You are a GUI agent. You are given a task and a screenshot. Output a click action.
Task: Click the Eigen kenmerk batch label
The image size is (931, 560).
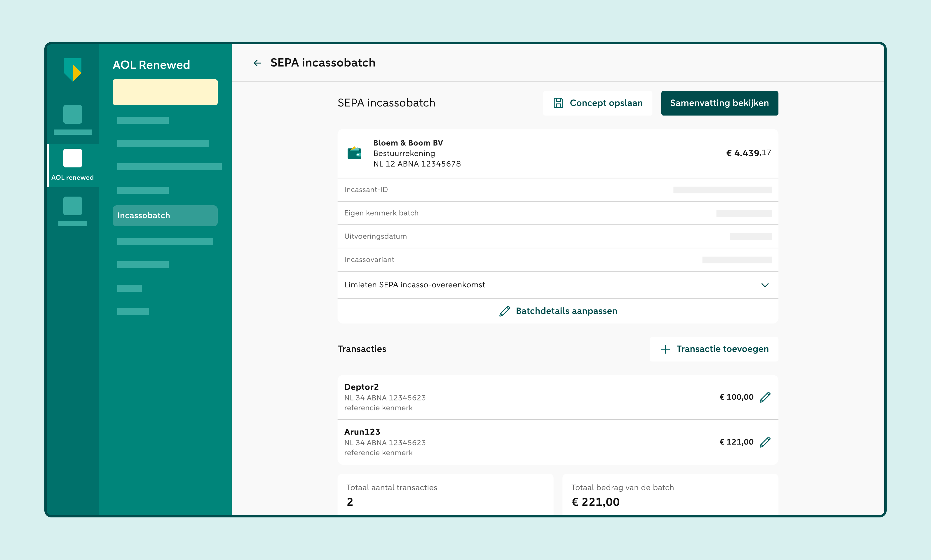(x=381, y=213)
